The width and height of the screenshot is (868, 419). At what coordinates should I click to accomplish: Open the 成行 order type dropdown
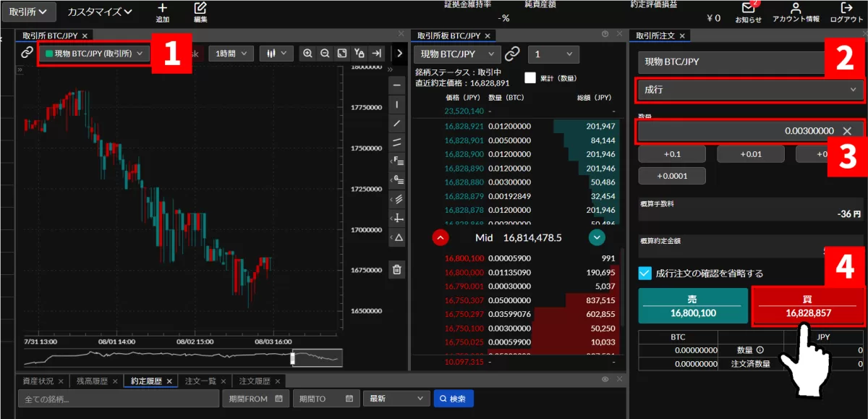(x=749, y=90)
